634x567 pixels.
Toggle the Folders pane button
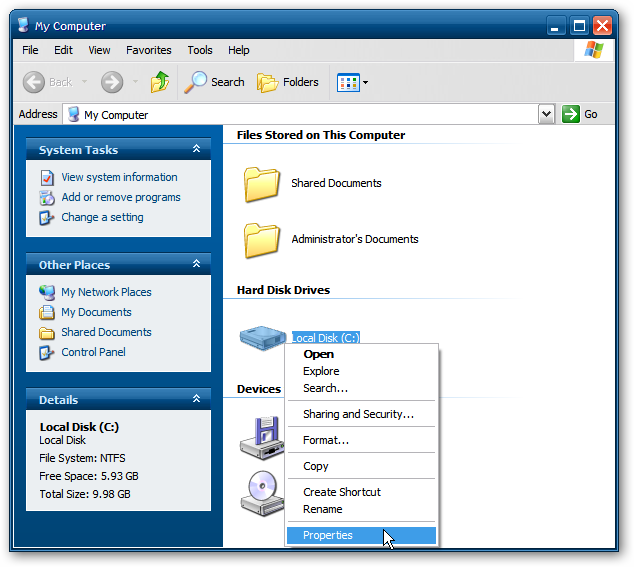point(288,82)
